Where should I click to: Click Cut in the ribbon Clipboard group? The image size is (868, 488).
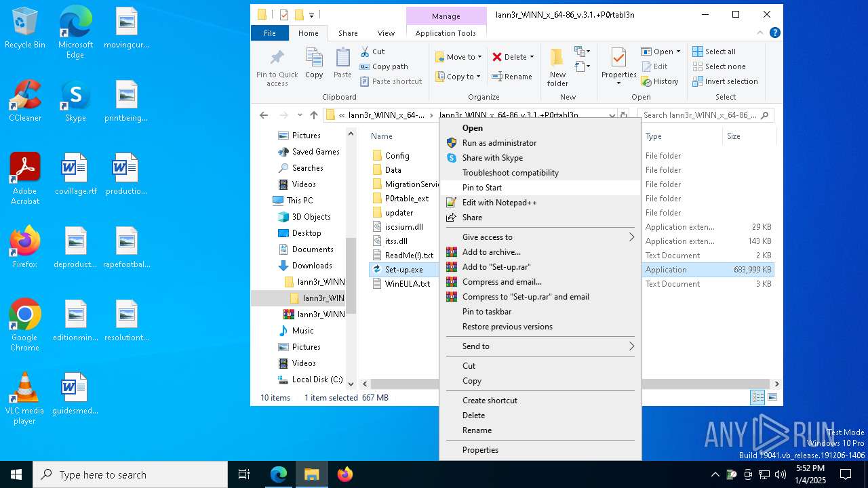(x=372, y=52)
